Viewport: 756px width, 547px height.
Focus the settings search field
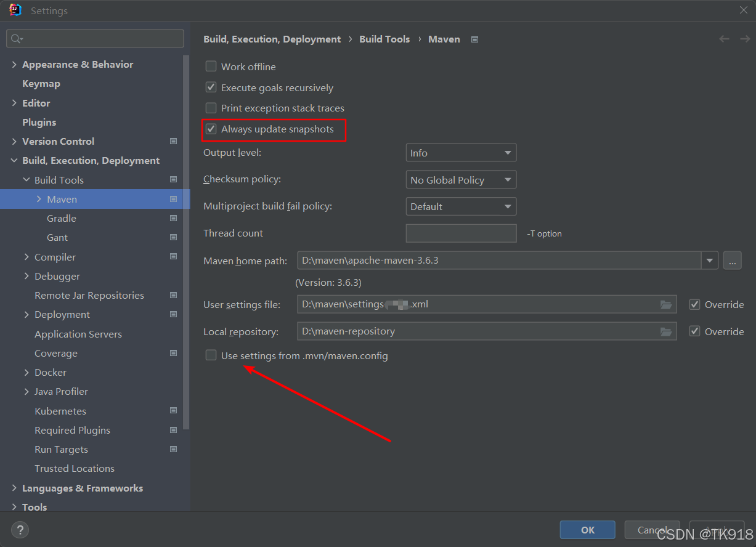pyautogui.click(x=96, y=39)
